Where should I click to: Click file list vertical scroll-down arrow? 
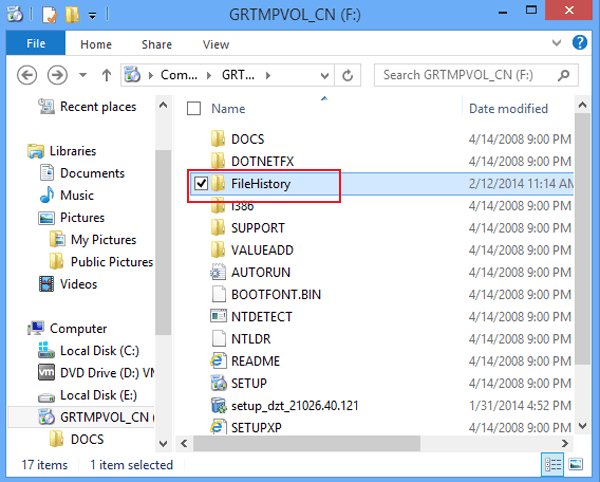(x=582, y=426)
